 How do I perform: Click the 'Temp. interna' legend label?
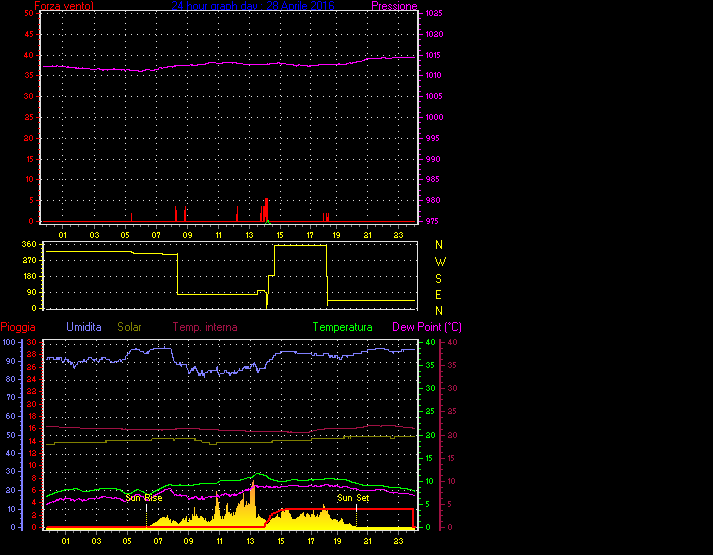coord(205,327)
